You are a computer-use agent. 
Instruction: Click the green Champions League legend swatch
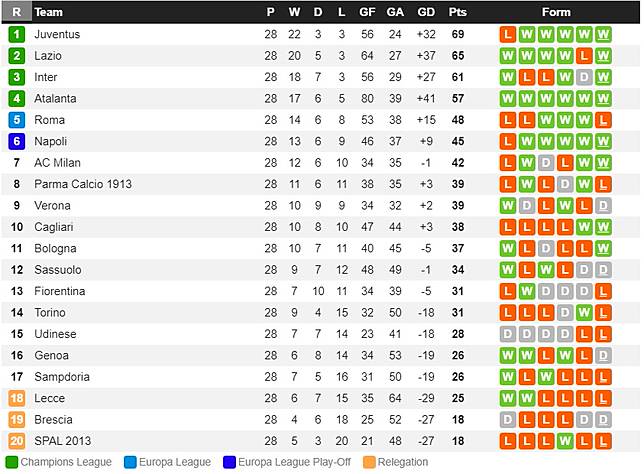pos(11,462)
